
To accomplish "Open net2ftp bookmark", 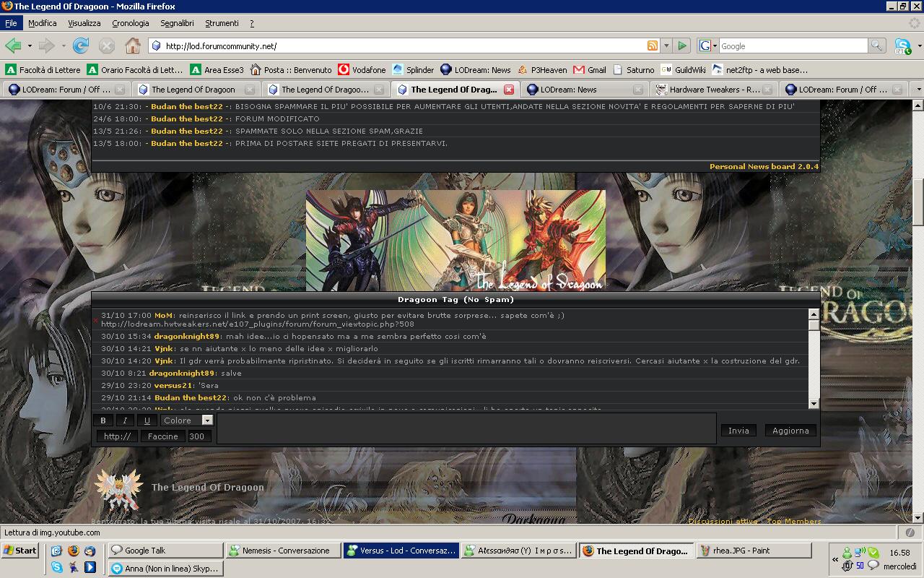I will point(760,70).
